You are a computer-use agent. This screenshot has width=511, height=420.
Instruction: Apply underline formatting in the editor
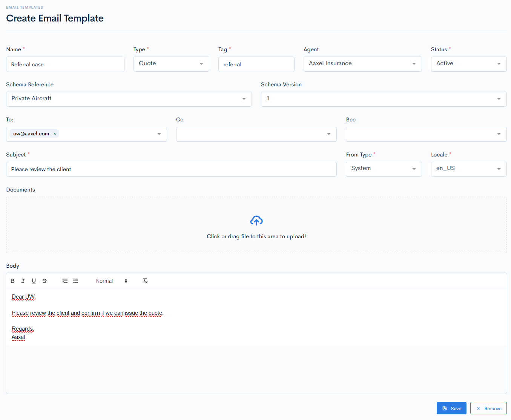[x=34, y=281]
